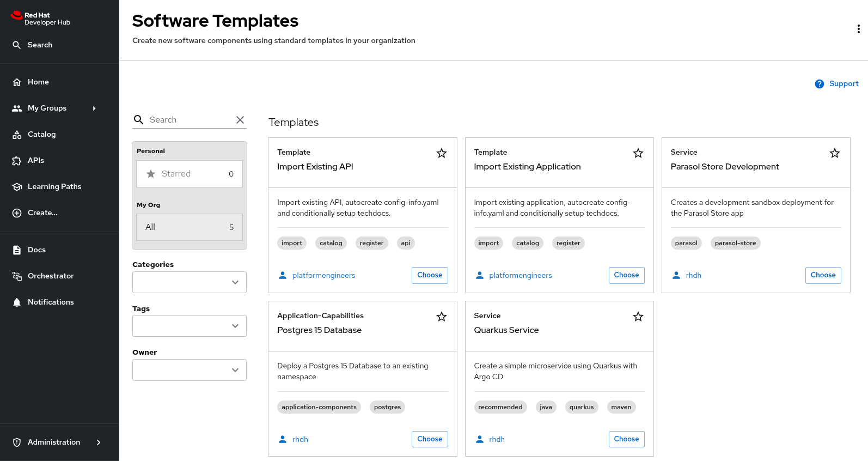Viewport: 868px width, 461px height.
Task: Click the 'Software Templates' page heading
Action: tap(215, 21)
